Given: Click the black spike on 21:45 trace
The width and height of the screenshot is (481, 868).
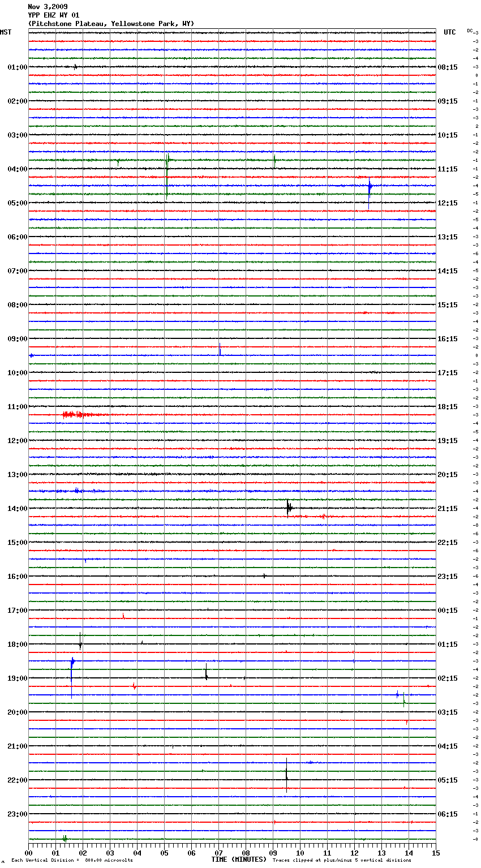Looking at the screenshot, I should [287, 775].
